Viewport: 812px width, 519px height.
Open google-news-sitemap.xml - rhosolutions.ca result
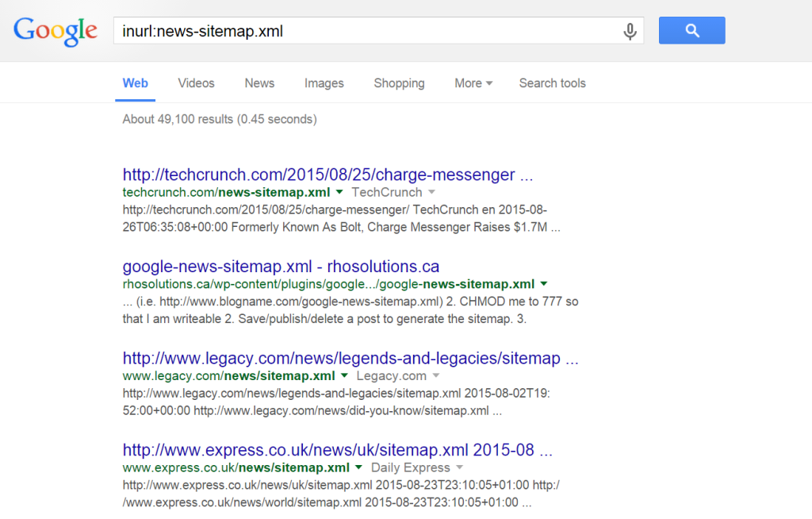[x=281, y=267]
